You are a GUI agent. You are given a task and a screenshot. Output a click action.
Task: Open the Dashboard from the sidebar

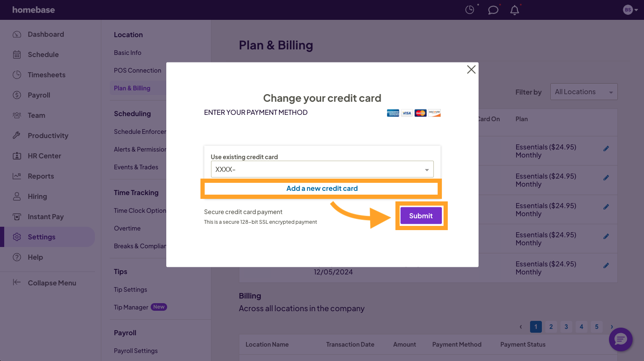46,34
